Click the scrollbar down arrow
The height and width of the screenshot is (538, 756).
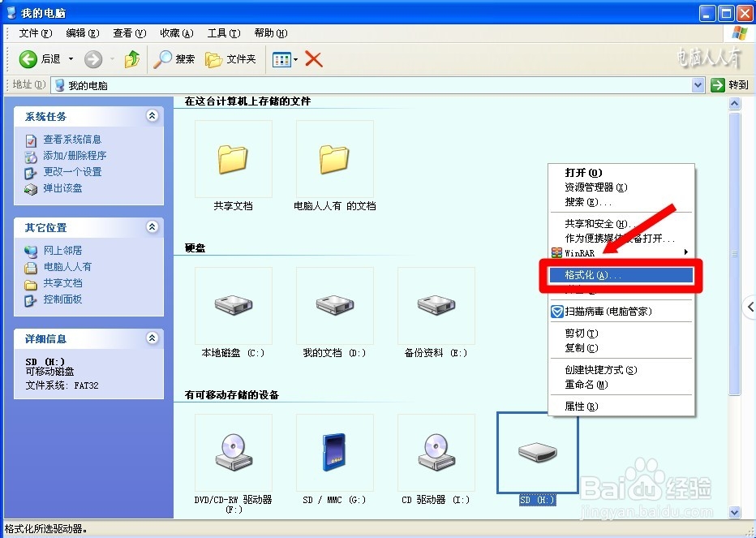point(734,512)
